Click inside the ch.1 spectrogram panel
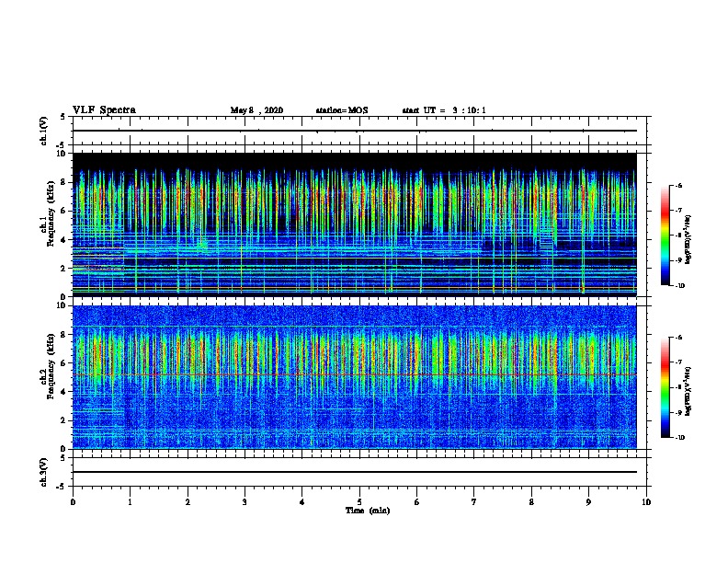This screenshot has width=728, height=563. 355,224
